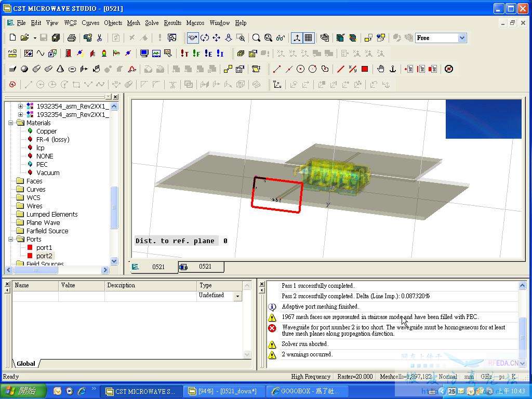Expand second 1932354_asm_Rev2XX1 component
Viewport: 532px width, 399px height.
pyautogui.click(x=20, y=115)
